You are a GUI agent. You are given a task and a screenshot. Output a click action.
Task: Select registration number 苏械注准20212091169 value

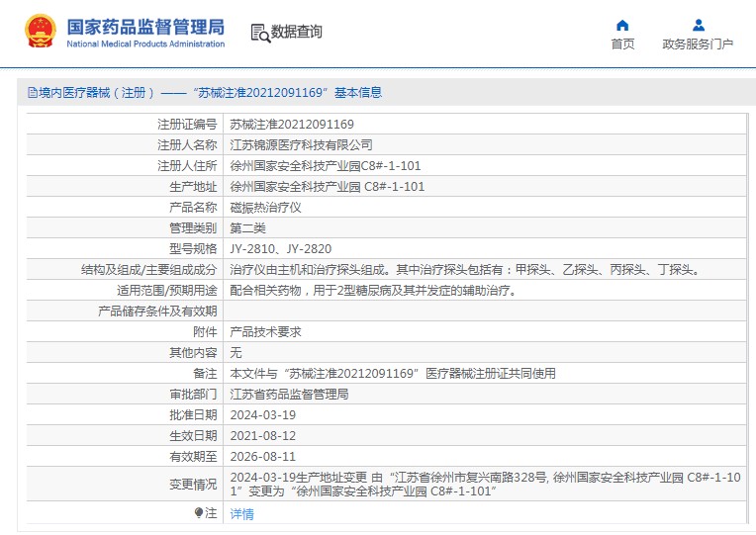(292, 125)
